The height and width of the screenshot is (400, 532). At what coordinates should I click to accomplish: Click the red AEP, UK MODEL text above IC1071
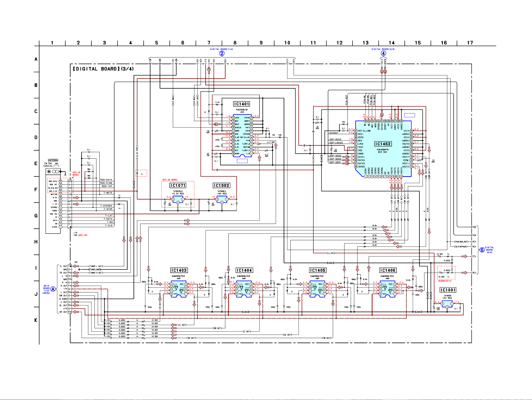pos(170,180)
